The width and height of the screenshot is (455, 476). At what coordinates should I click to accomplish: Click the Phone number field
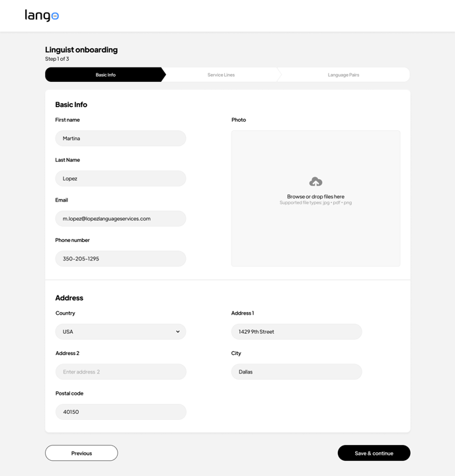(x=120, y=258)
